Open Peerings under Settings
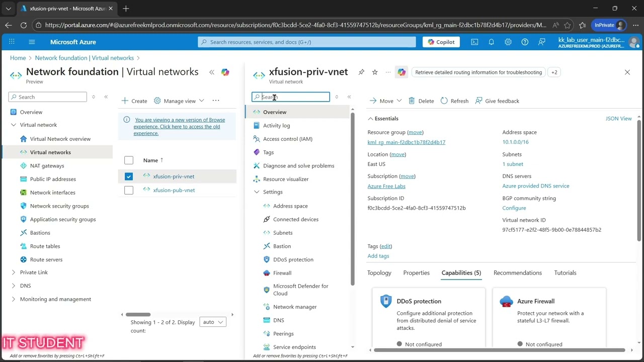The height and width of the screenshot is (362, 644). (283, 334)
